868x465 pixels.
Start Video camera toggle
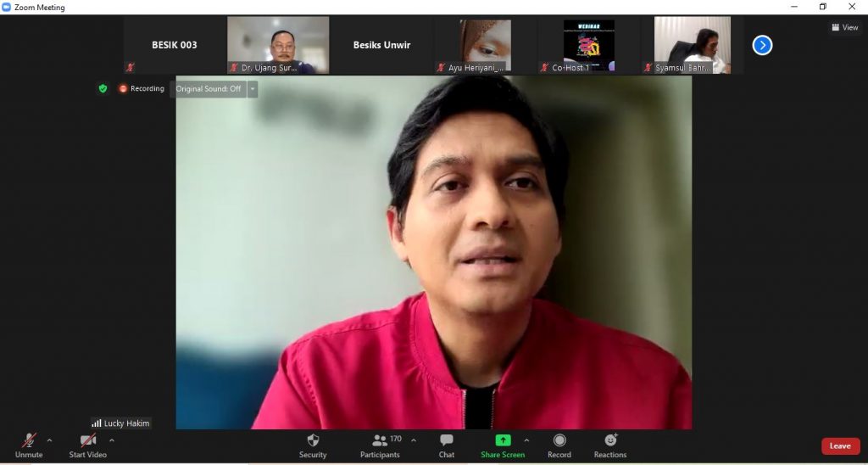88,440
